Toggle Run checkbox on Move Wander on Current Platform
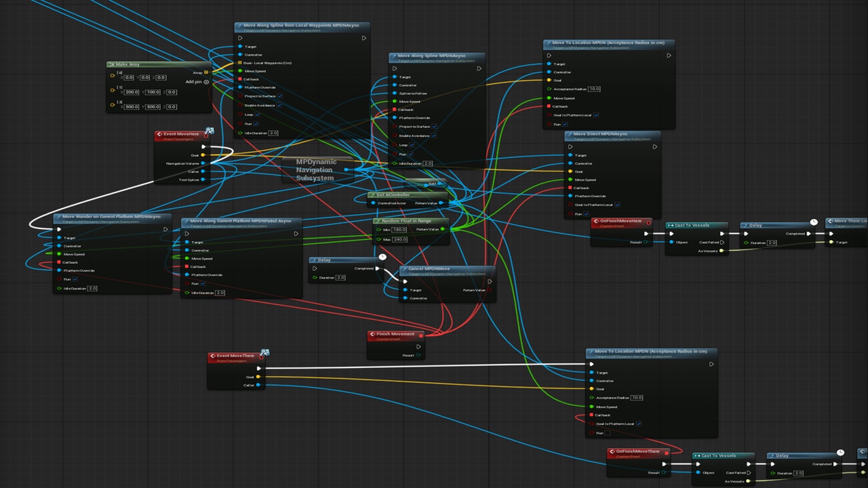 (75, 279)
